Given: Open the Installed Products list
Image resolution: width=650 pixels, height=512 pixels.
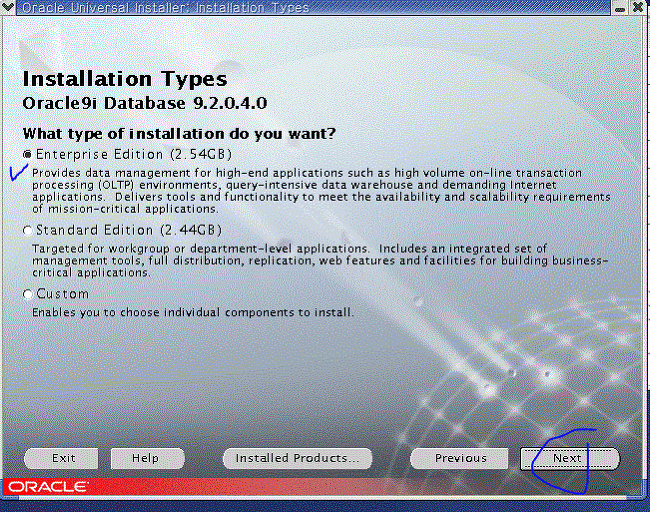Looking at the screenshot, I should tap(297, 459).
